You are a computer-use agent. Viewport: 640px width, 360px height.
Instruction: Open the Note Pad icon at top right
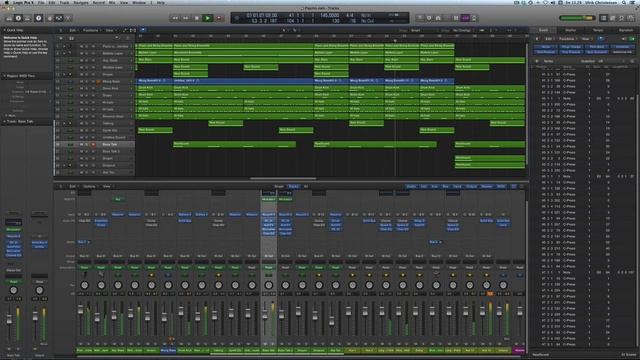(x=613, y=18)
